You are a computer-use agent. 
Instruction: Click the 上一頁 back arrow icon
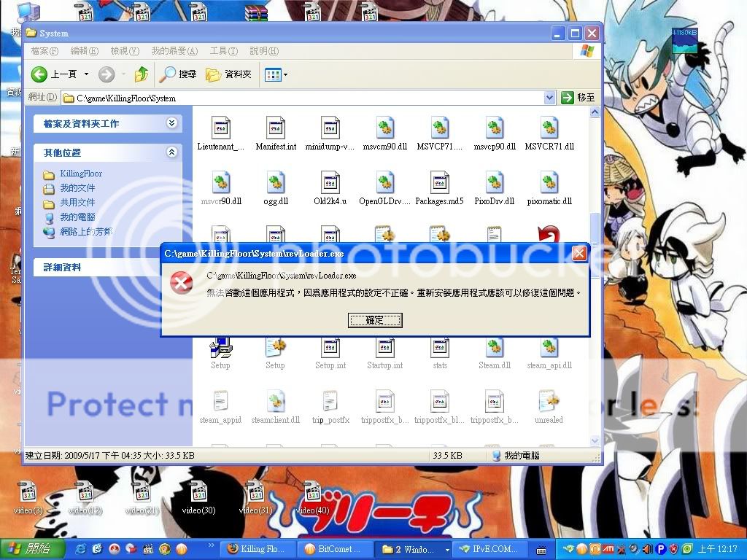tap(39, 74)
